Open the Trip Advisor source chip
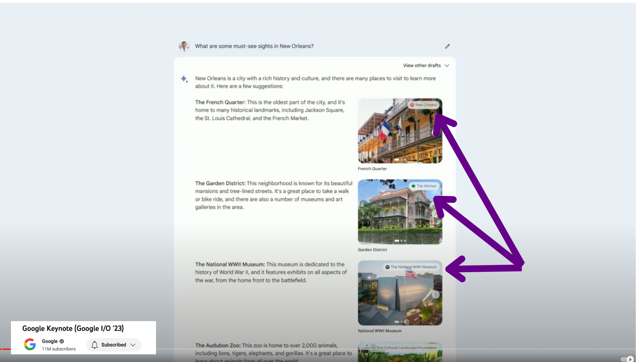This screenshot has width=644, height=362. [x=424, y=186]
